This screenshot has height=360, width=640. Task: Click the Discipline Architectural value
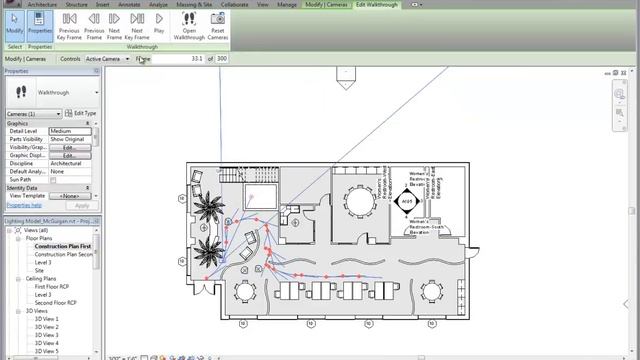[70, 163]
